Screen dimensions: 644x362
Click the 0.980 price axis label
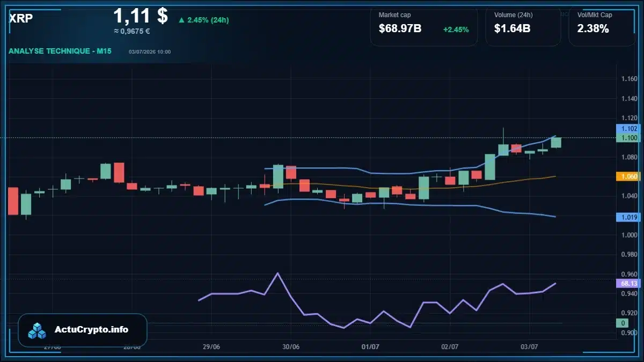coord(629,255)
